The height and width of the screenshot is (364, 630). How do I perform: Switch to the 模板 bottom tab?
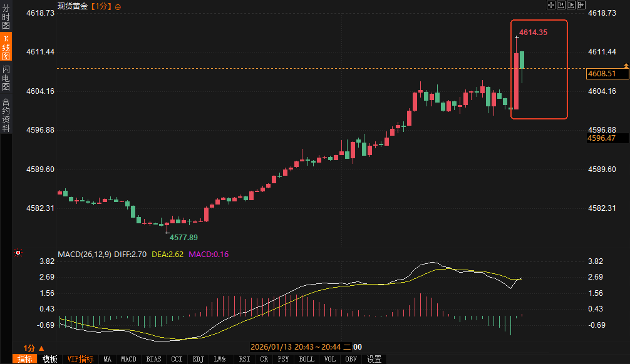point(50,359)
